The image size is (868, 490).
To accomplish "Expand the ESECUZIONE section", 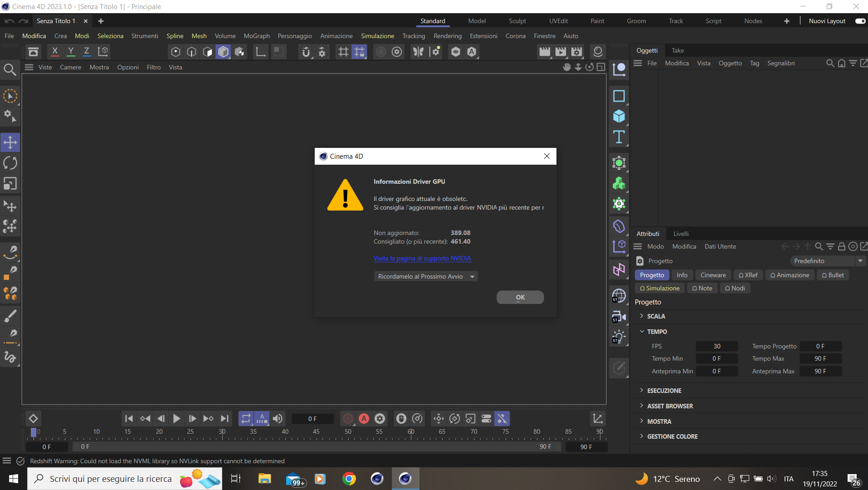I will (x=664, y=391).
